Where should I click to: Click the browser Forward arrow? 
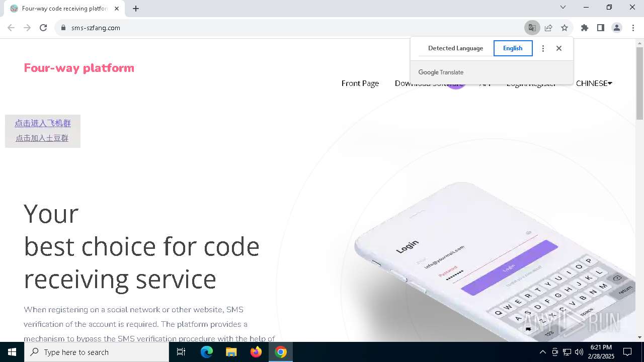(x=27, y=28)
